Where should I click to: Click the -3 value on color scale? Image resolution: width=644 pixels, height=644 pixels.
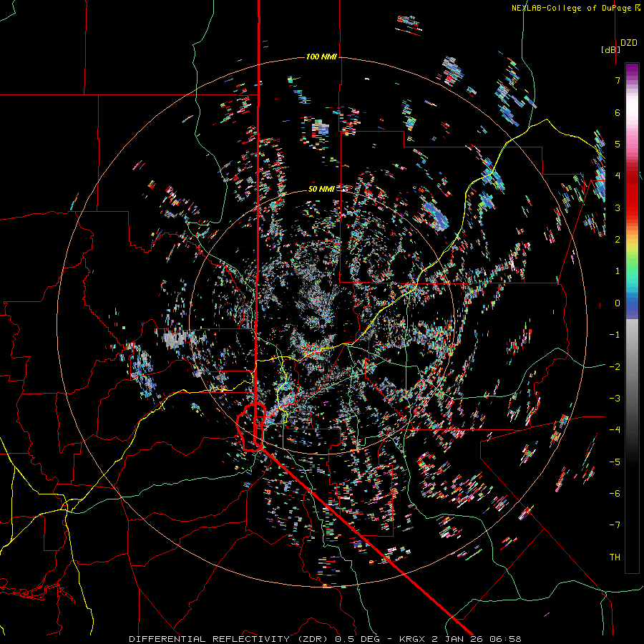(x=615, y=398)
